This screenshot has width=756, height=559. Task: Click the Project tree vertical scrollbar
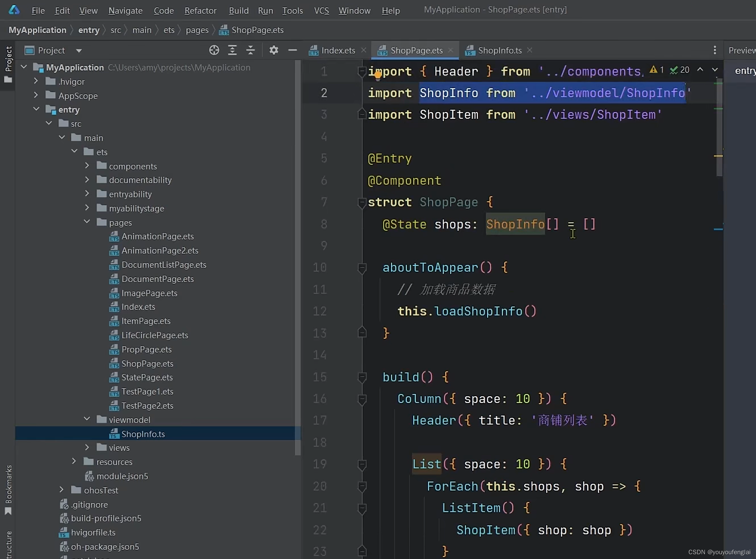[x=298, y=258]
